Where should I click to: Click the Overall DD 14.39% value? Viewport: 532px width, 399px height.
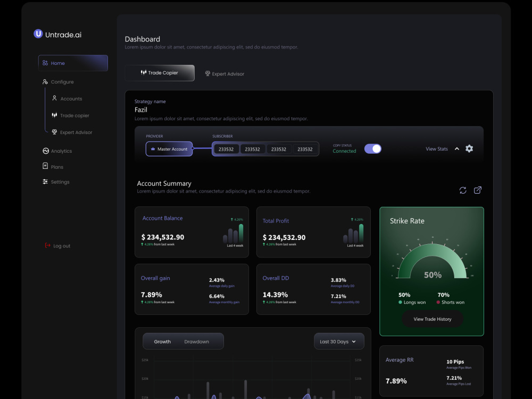tap(275, 295)
